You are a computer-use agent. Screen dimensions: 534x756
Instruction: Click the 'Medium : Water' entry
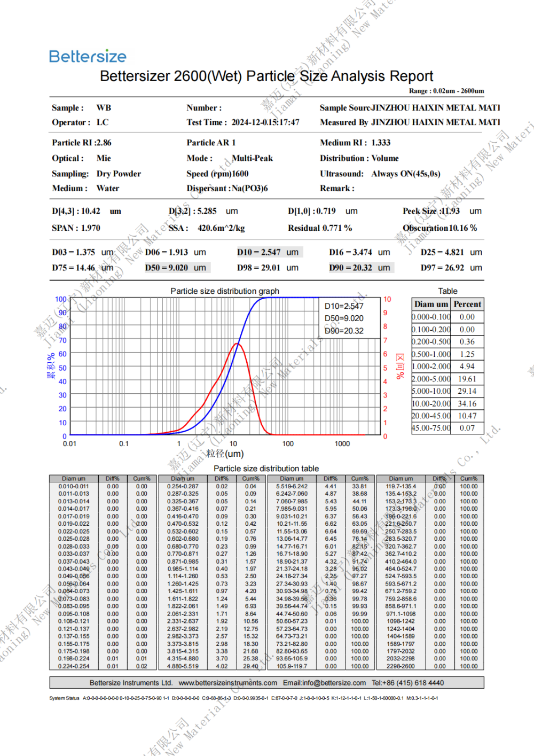click(x=85, y=188)
